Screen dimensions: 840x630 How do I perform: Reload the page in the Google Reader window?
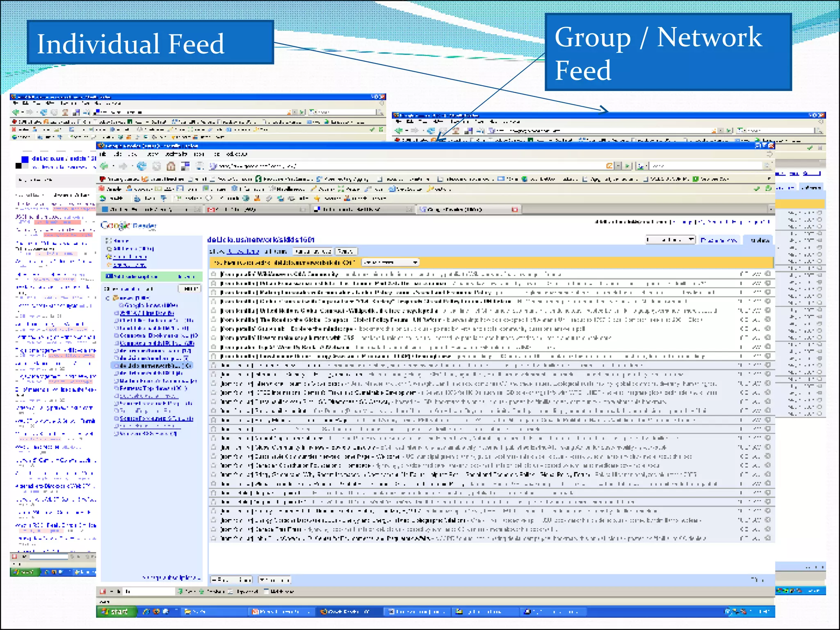(142, 166)
